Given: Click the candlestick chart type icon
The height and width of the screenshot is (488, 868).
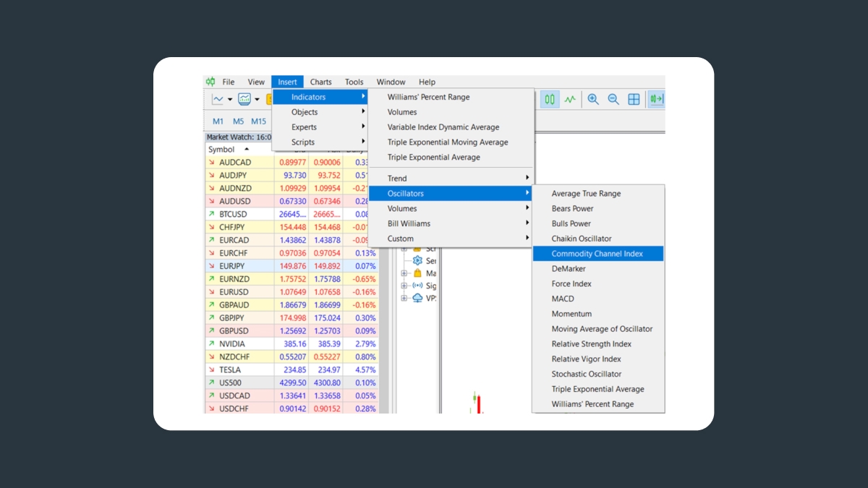Looking at the screenshot, I should click(550, 100).
